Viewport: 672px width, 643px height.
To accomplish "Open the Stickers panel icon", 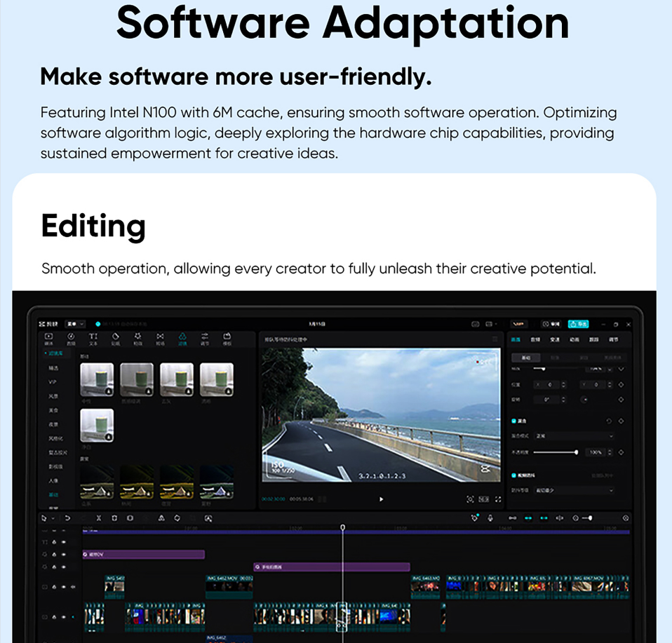I will [x=115, y=339].
